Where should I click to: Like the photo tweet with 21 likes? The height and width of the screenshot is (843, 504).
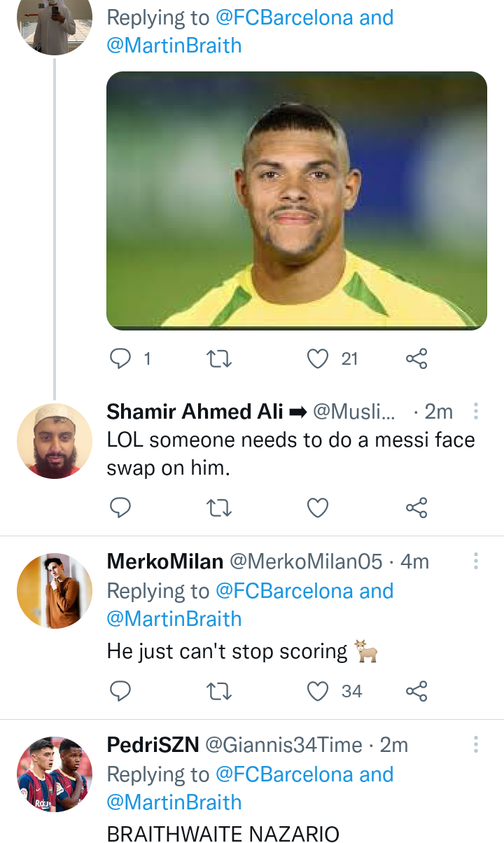tap(318, 359)
